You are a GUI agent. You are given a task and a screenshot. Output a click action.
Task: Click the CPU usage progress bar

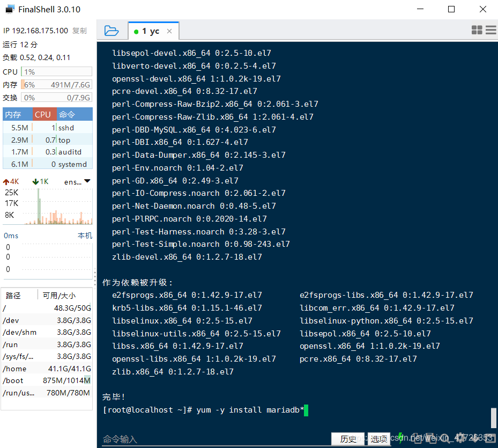pos(56,71)
